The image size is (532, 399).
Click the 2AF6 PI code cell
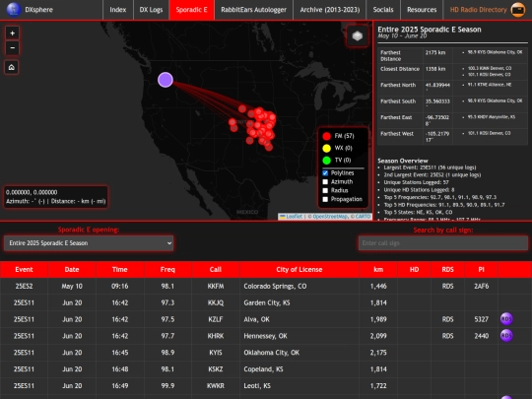click(x=481, y=287)
